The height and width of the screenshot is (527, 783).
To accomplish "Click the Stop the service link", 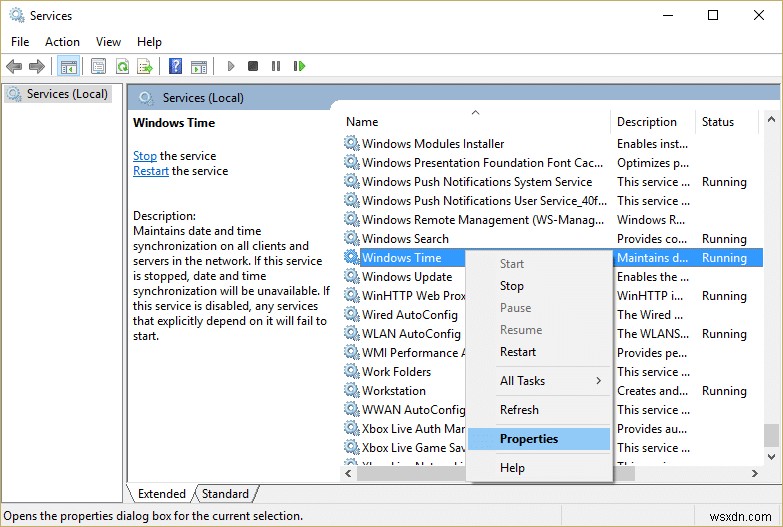I will click(x=145, y=156).
